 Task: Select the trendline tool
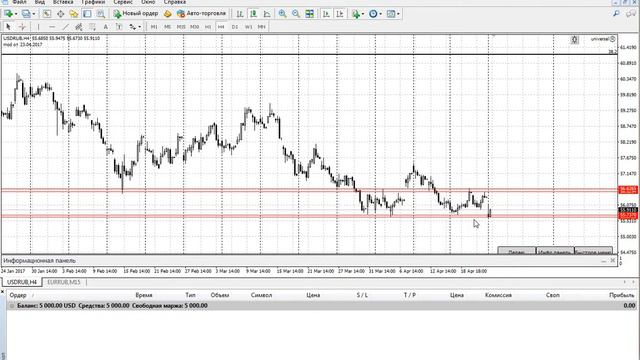65,27
